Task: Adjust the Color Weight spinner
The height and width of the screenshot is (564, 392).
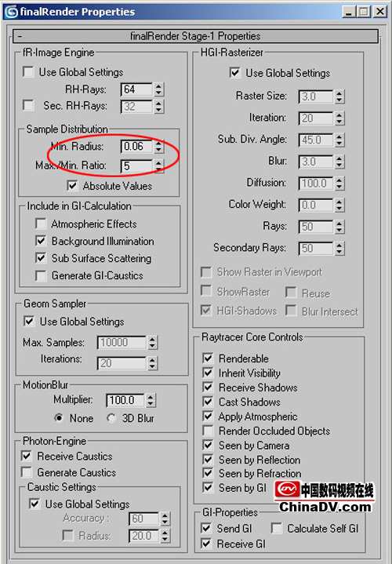Action: (339, 205)
